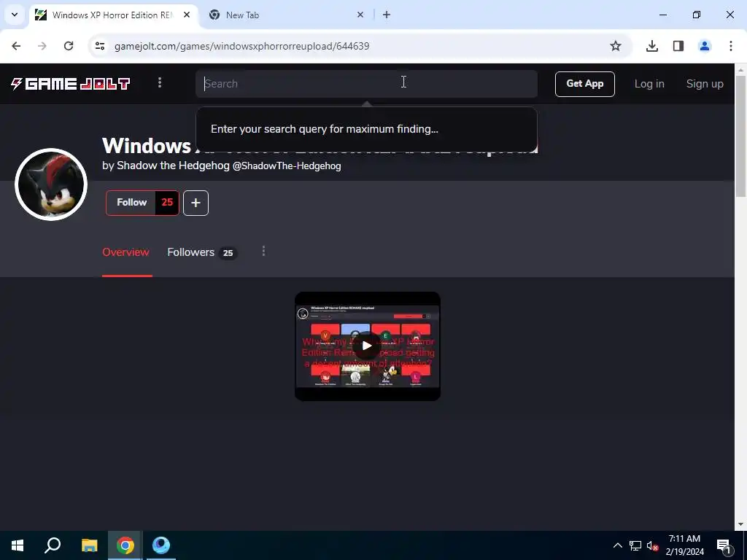Image resolution: width=747 pixels, height=560 pixels.
Task: View site information icon in address bar
Action: [x=100, y=46]
